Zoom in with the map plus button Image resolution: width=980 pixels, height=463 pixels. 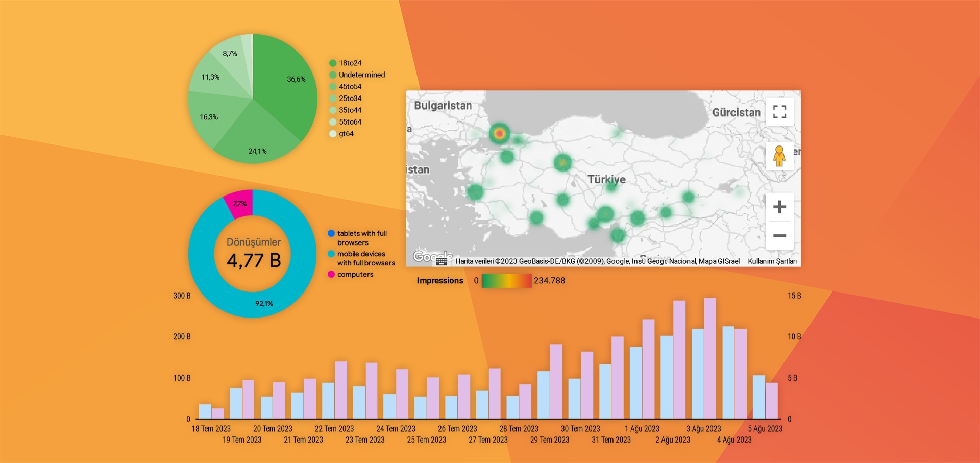[x=779, y=207]
